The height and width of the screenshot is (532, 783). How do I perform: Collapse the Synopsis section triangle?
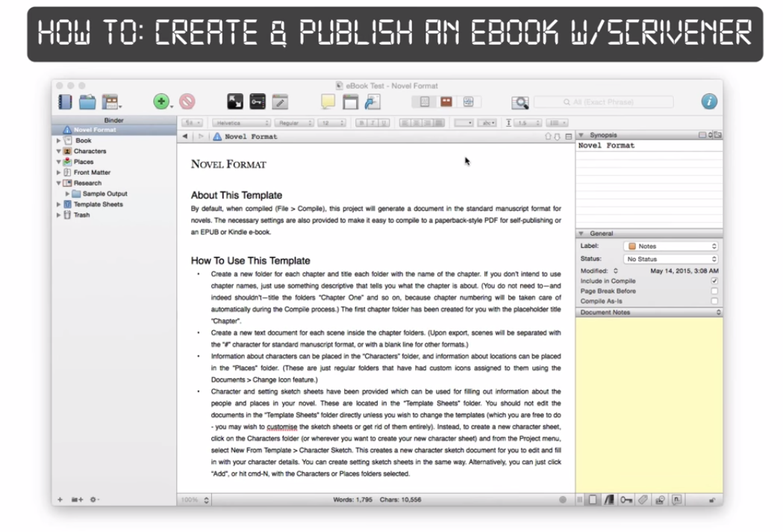581,135
